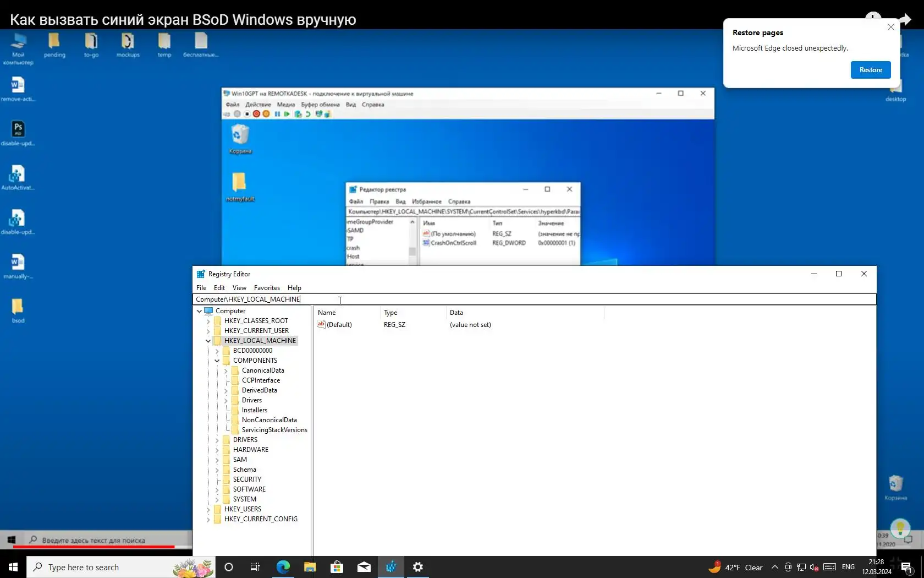This screenshot has height=578, width=924.
Task: Open the network tray icon
Action: (801, 568)
